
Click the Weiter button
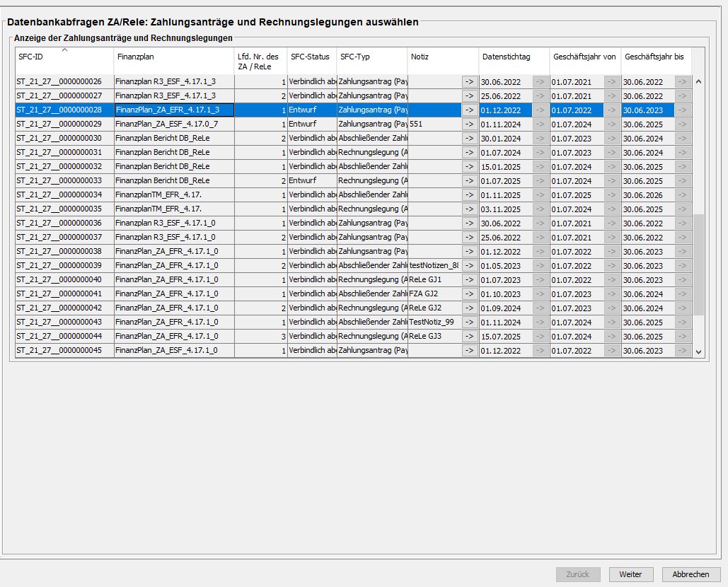(x=630, y=574)
